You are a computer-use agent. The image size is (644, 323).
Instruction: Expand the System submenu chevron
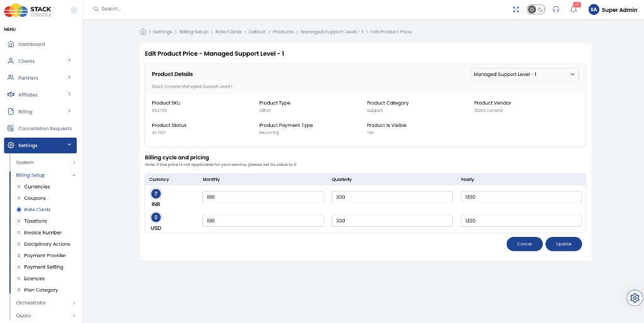coord(74,163)
